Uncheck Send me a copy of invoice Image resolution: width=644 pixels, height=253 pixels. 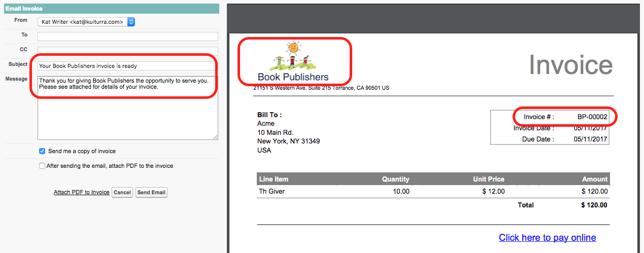click(x=42, y=151)
